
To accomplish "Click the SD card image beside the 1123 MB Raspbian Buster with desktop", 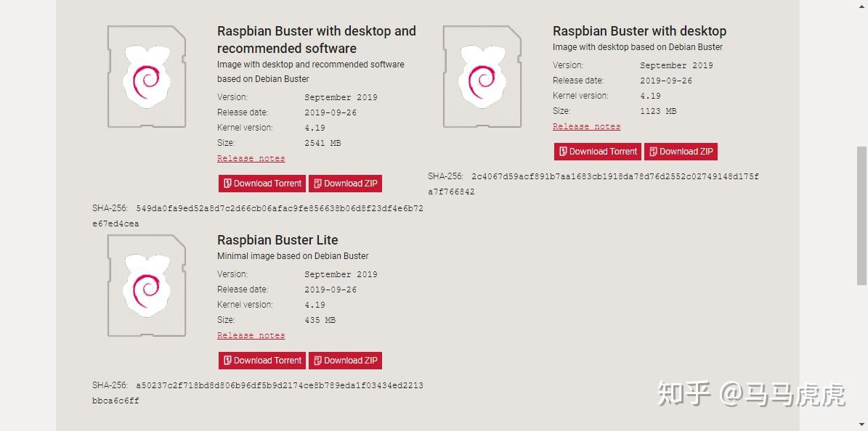I will tap(482, 76).
